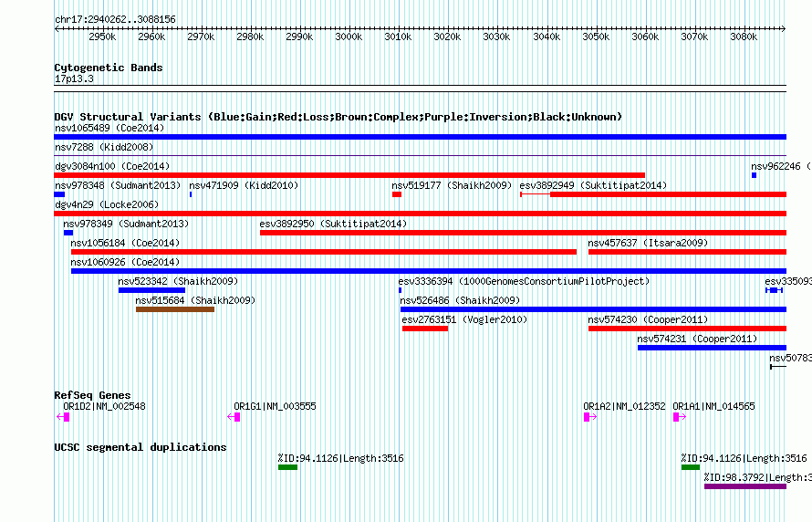Select the right green segmental duplication block

click(x=691, y=467)
